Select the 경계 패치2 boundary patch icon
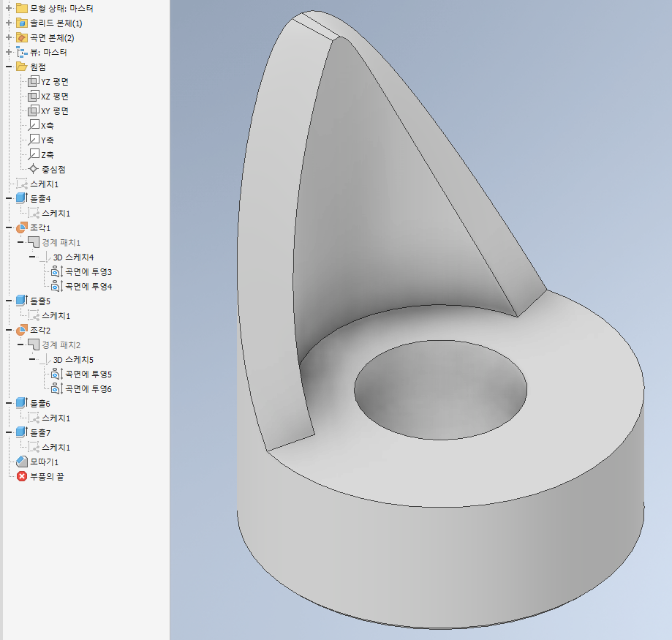 (x=34, y=345)
